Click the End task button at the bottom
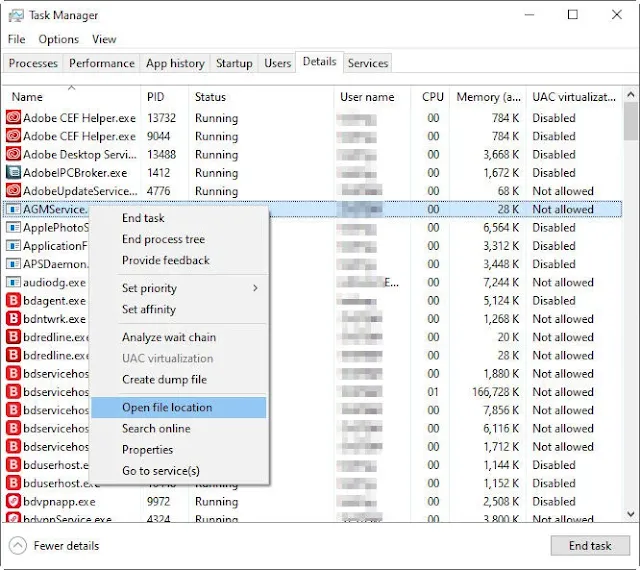This screenshot has height=570, width=640. point(590,546)
